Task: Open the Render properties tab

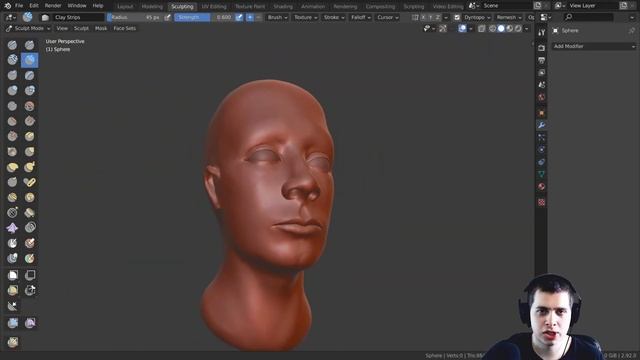Action: [541, 48]
